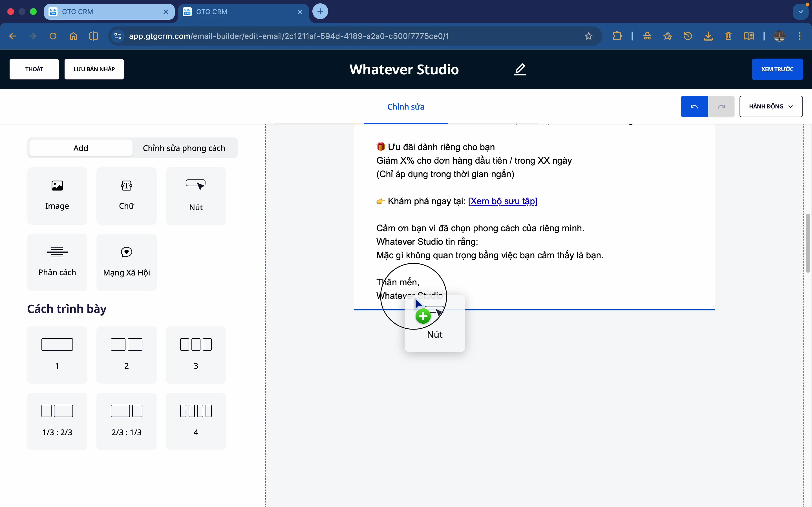Select the Mạng Xã Hội block

127,263
